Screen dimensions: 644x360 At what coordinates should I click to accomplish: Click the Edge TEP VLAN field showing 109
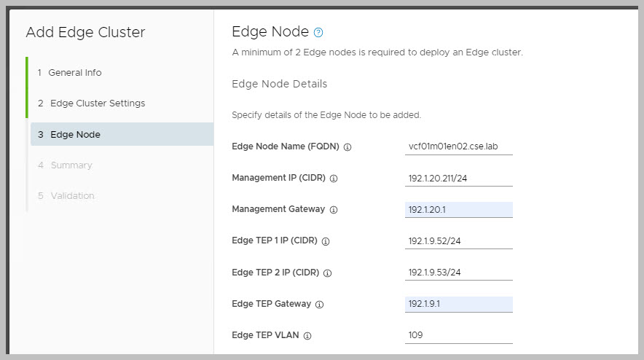tap(458, 335)
